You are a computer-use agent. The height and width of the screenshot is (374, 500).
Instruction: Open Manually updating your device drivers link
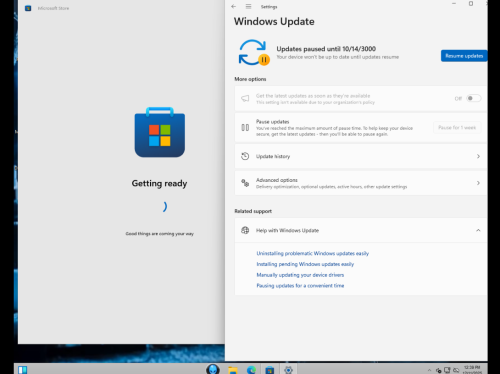(x=300, y=275)
